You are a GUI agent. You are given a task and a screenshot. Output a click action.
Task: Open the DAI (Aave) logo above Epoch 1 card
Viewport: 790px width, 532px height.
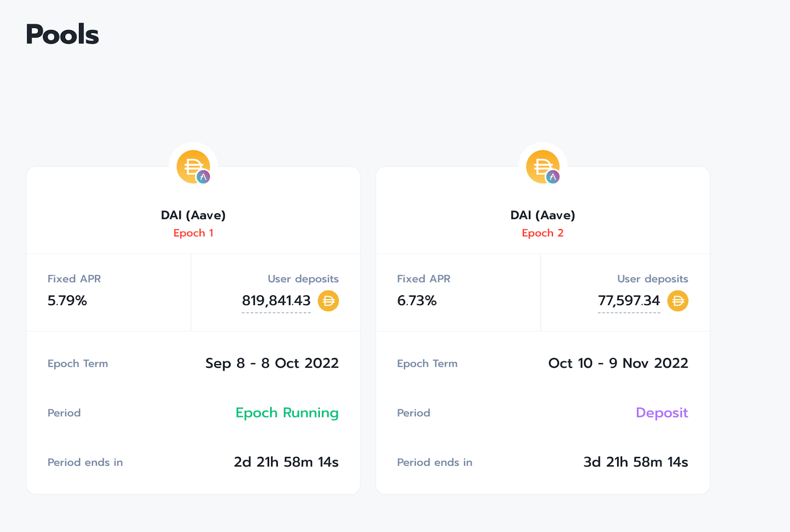[x=193, y=166]
